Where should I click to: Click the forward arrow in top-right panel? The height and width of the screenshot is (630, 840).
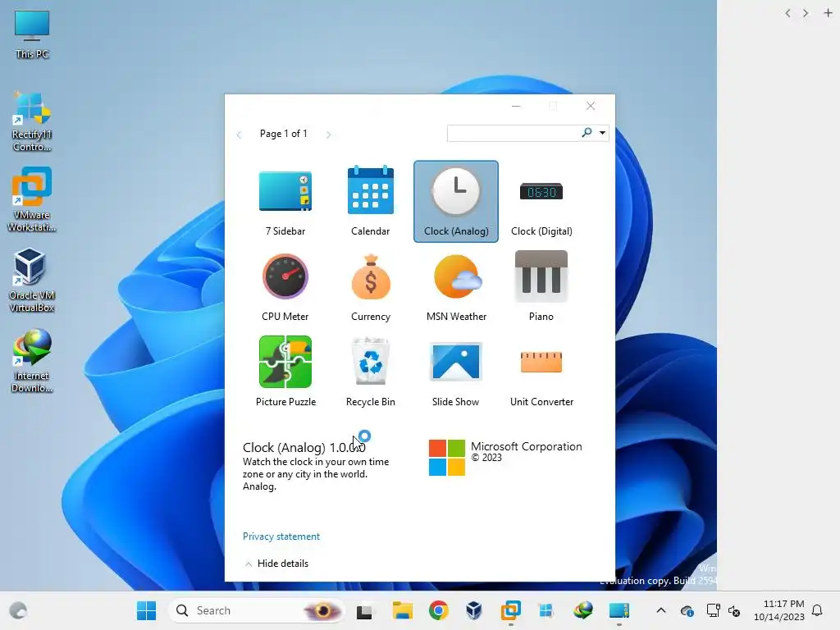pyautogui.click(x=806, y=13)
